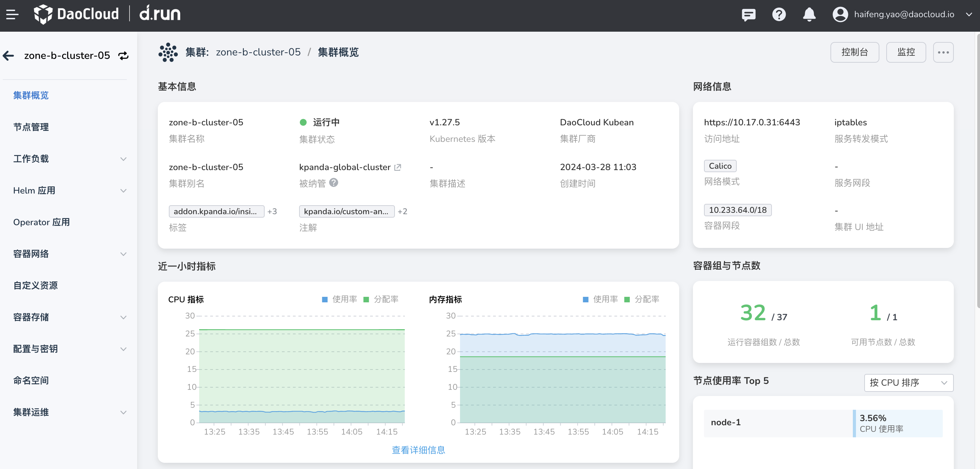Click the 10.233.64.0/18 pod CIDR tag
This screenshot has height=469, width=980.
point(738,210)
